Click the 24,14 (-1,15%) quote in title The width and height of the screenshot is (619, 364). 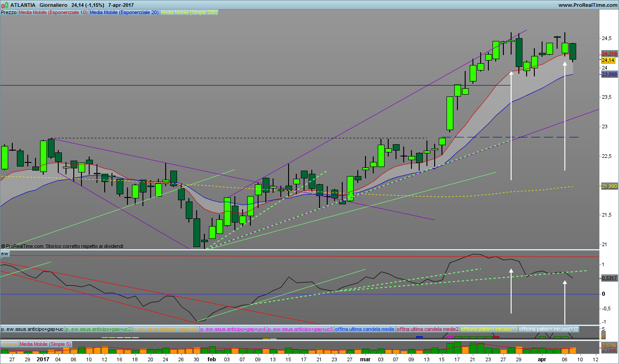pyautogui.click(x=87, y=5)
